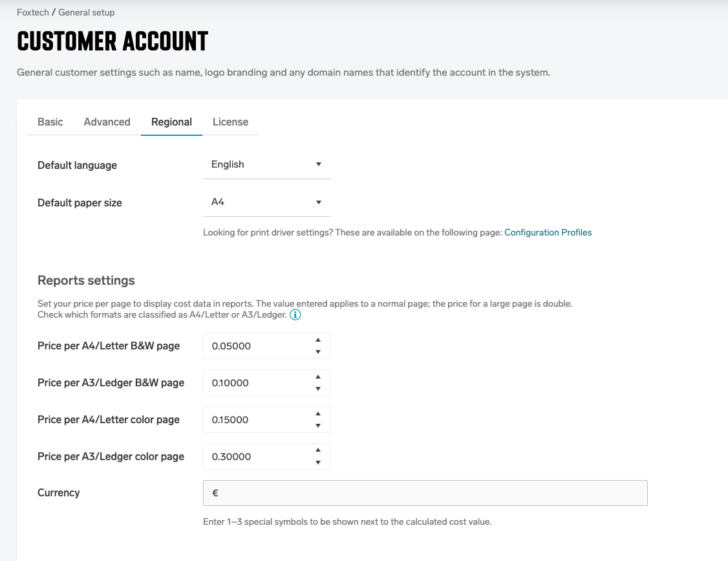
Task: Open the Default language dropdown
Action: 266,165
